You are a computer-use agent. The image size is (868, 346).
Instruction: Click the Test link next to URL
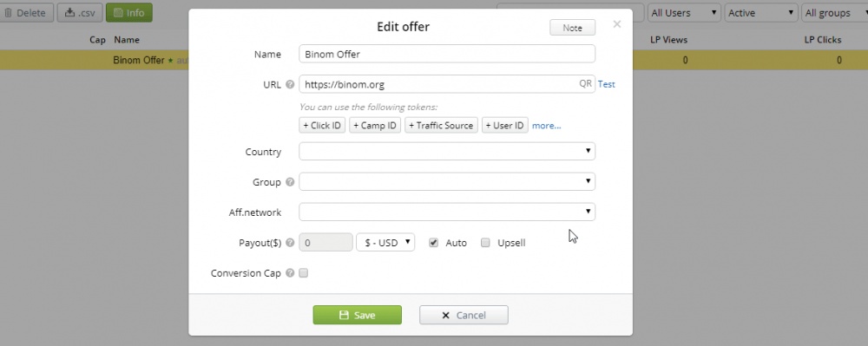(606, 85)
